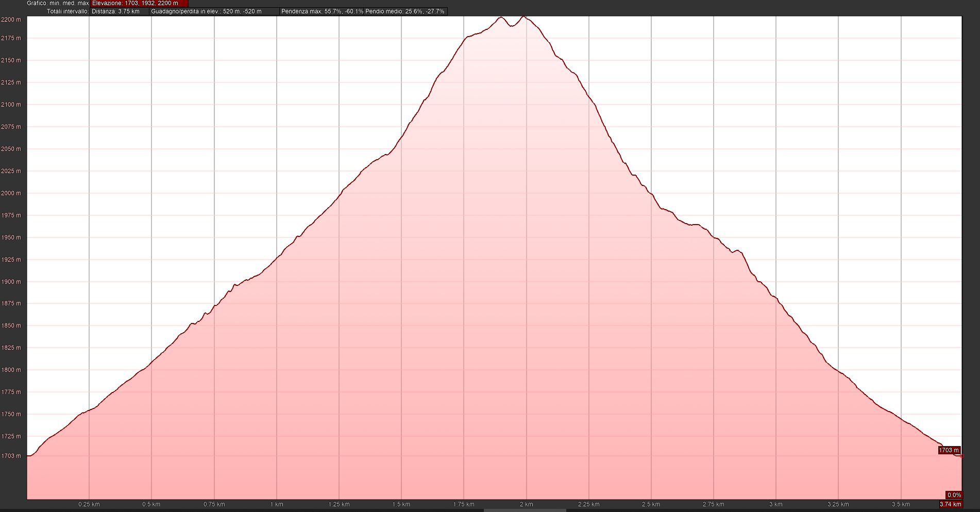Click the Pendio medio statistic
This screenshot has width=980, height=512.
click(405, 11)
